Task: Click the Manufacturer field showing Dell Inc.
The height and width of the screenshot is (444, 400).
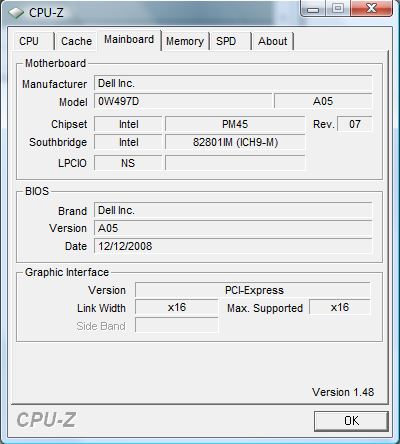Action: [x=233, y=83]
